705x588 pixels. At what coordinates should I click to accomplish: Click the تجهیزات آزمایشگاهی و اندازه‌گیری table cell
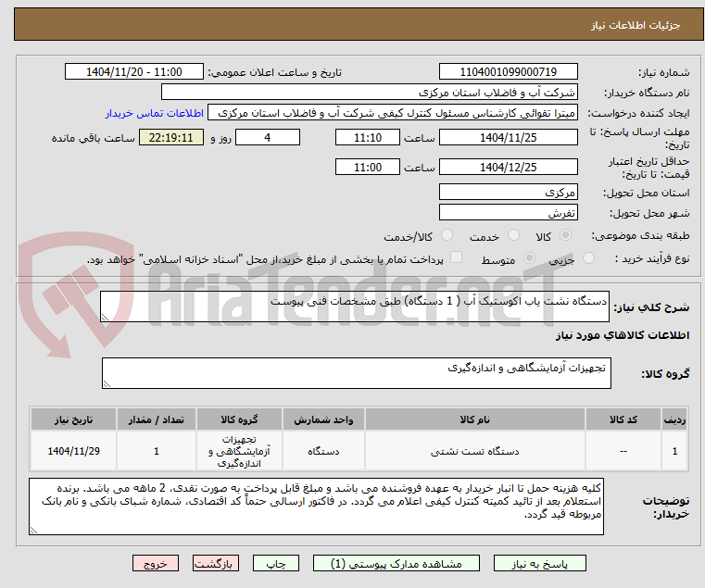[x=239, y=451]
